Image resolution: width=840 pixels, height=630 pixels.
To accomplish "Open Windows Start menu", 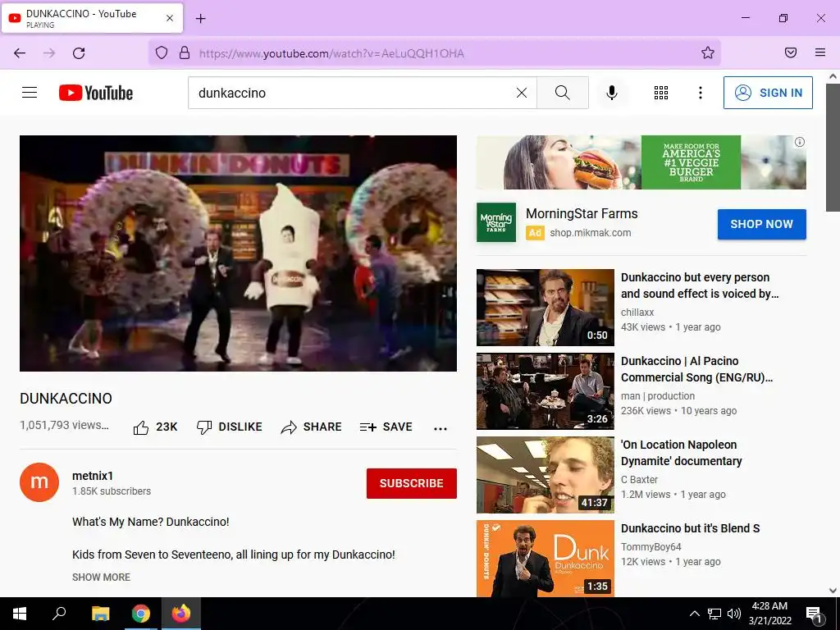I will (20, 614).
